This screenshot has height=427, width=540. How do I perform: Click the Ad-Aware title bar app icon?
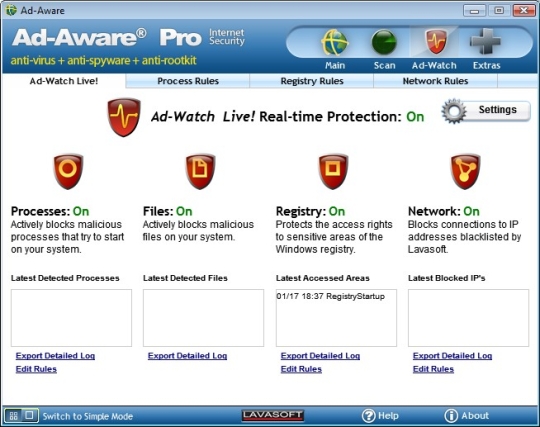[11, 10]
